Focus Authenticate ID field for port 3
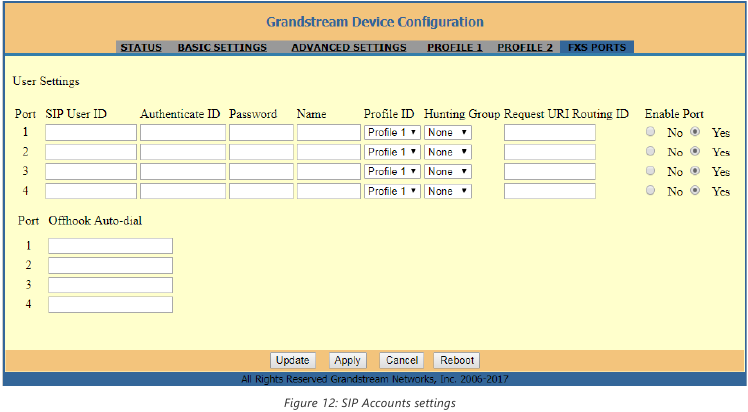 point(183,172)
